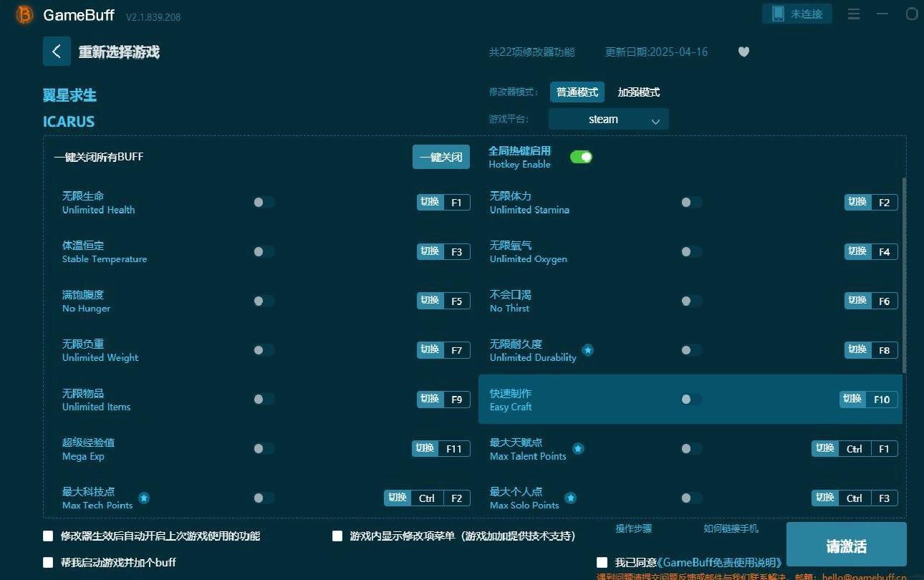Screen dimensions: 924x580
Task: Open the hamburger menu icon
Action: coord(854,14)
